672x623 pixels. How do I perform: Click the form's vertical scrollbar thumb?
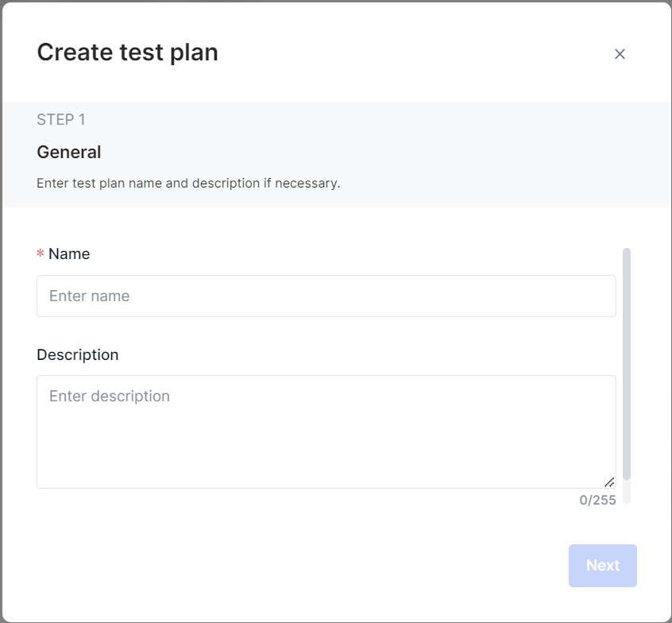tap(627, 364)
